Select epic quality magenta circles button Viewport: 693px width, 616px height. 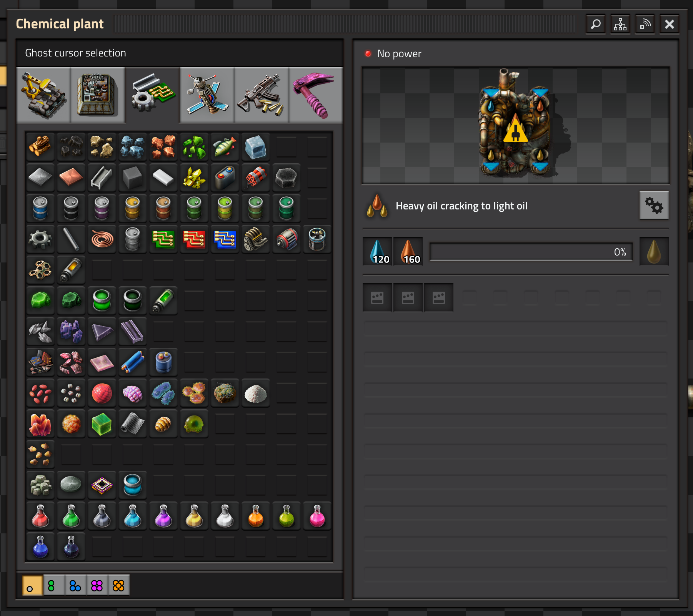(97, 585)
